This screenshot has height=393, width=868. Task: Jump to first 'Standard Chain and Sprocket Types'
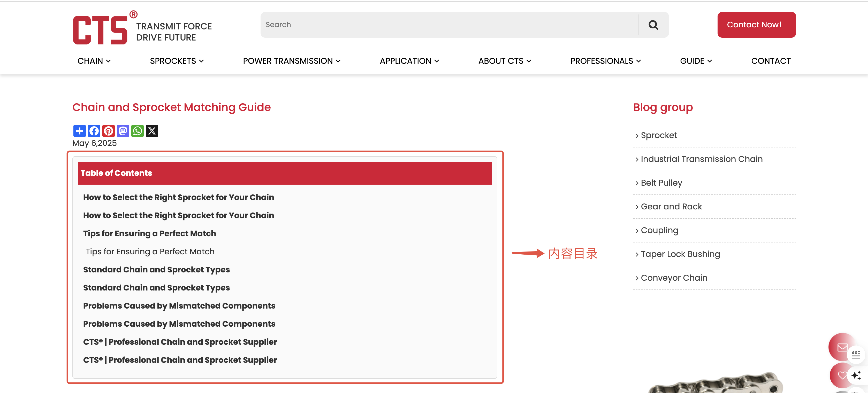point(156,270)
